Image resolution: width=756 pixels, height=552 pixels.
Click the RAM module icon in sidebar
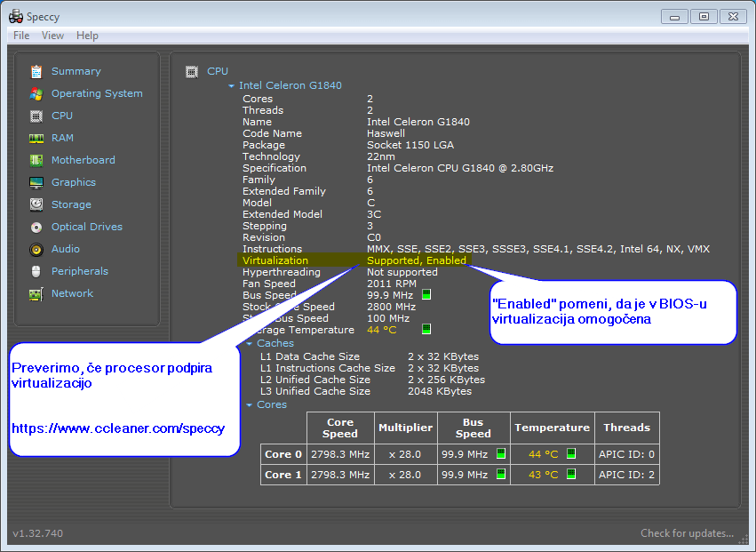pyautogui.click(x=36, y=139)
